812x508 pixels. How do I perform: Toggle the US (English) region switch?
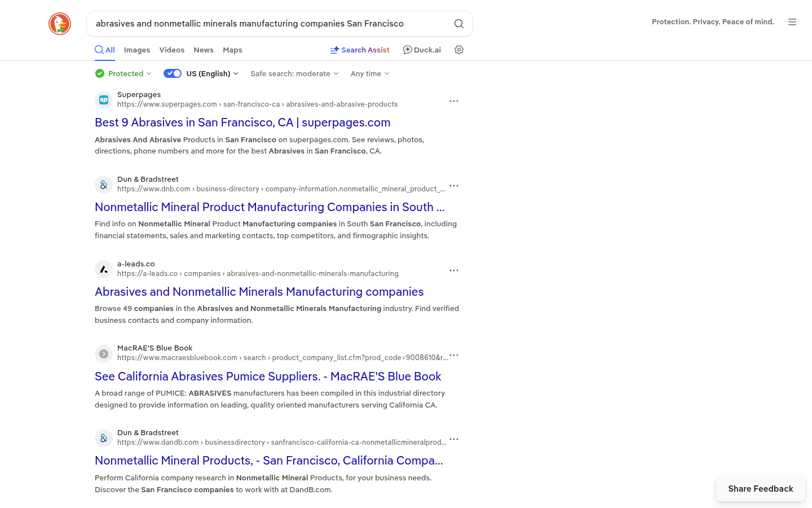pos(173,73)
